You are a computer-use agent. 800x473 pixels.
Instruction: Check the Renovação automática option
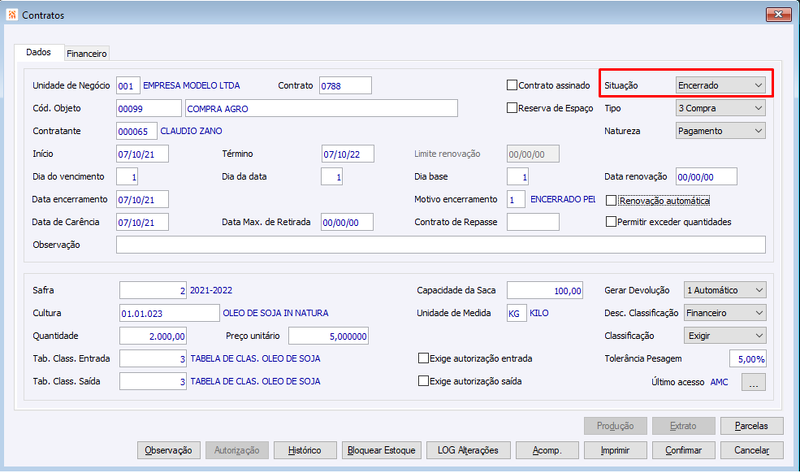611,201
